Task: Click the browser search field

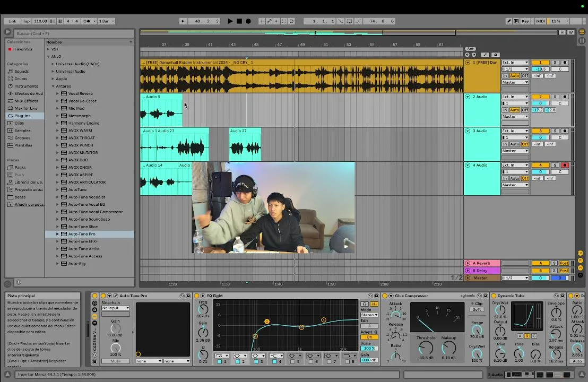Action: [74, 33]
